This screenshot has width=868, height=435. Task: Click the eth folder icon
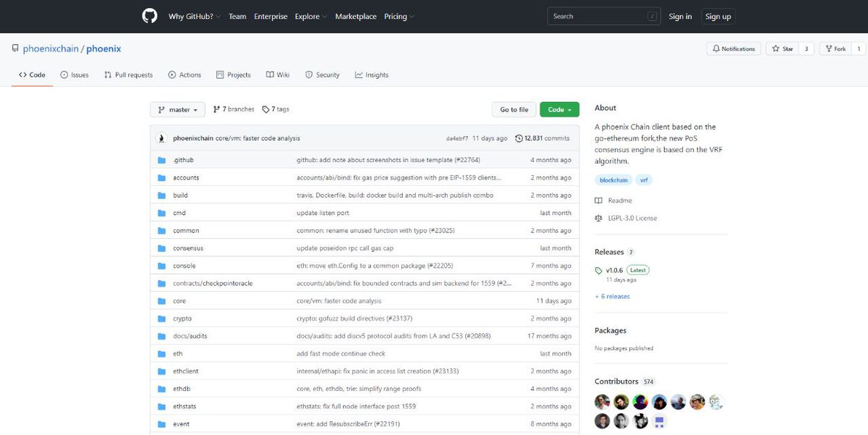point(162,354)
